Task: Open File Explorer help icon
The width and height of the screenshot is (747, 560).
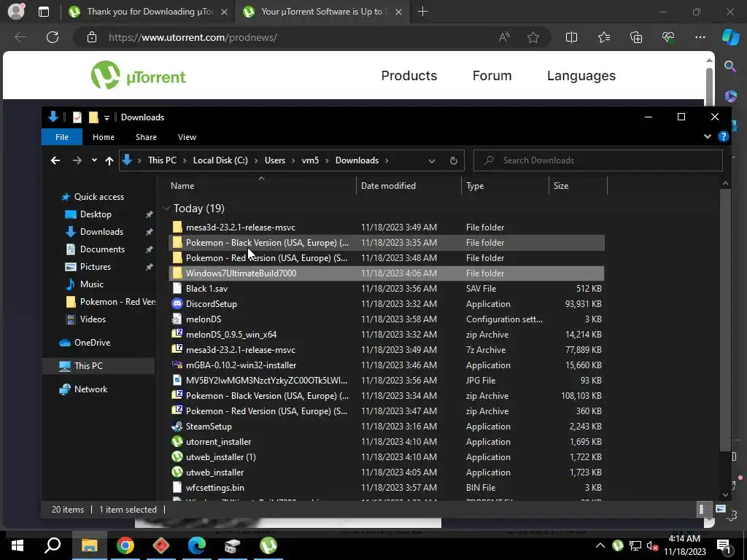Action: click(x=723, y=136)
